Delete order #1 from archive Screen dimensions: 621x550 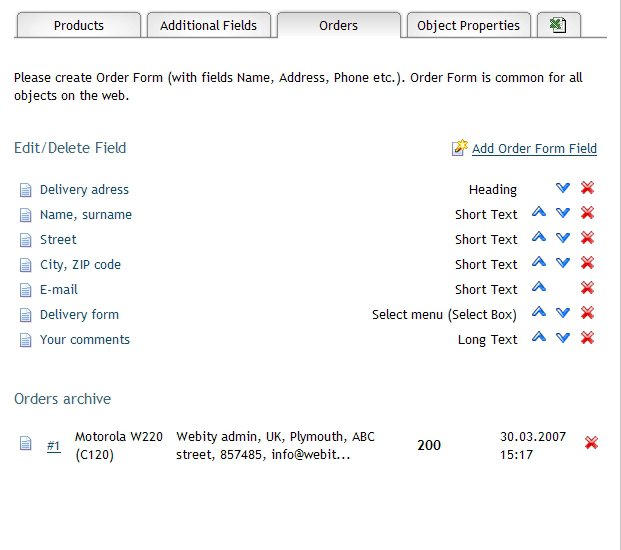[591, 443]
